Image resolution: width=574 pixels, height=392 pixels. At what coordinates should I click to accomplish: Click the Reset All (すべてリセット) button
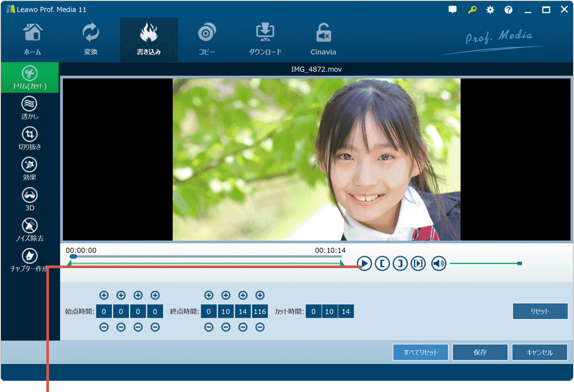point(420,352)
